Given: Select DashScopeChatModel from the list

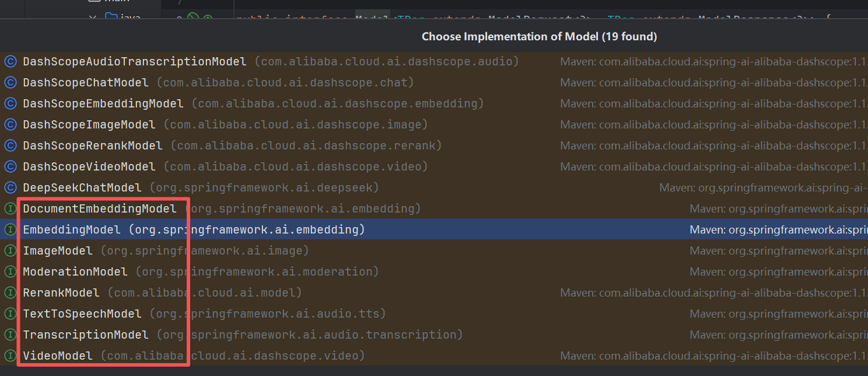Looking at the screenshot, I should tap(86, 82).
